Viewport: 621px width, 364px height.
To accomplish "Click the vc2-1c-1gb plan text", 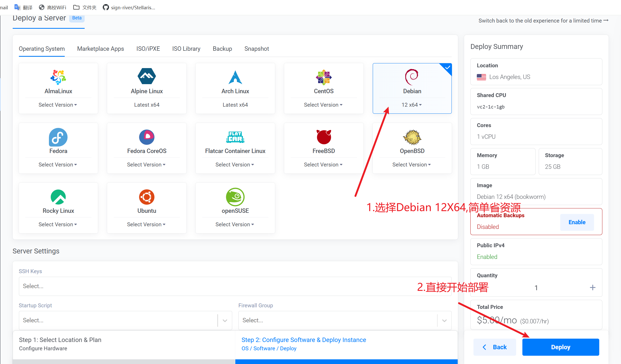I will (x=491, y=107).
